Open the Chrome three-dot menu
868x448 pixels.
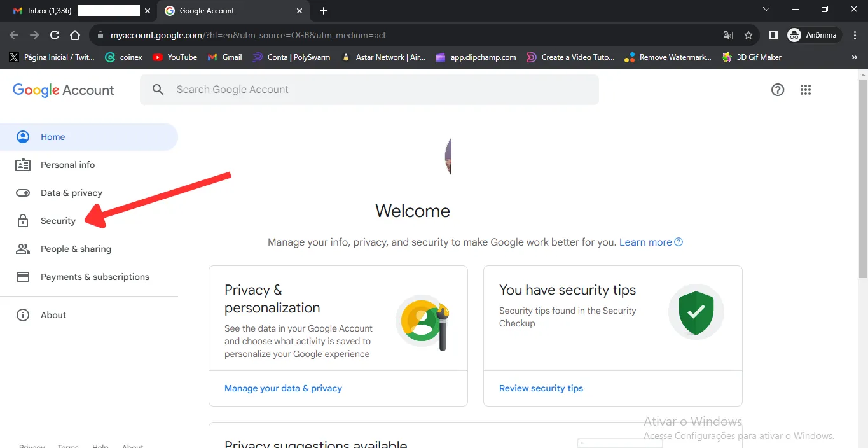click(x=853, y=35)
